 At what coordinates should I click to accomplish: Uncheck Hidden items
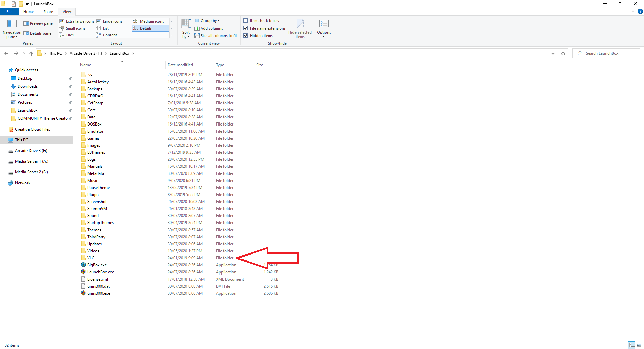click(x=246, y=36)
